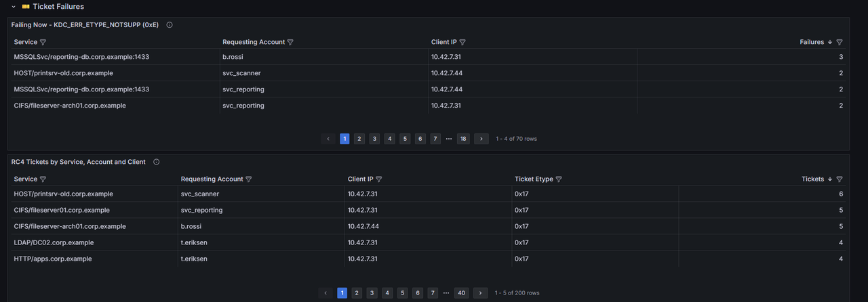This screenshot has width=868, height=302.
Task: Select page 6 in Failing Now pagination
Action: (420, 139)
